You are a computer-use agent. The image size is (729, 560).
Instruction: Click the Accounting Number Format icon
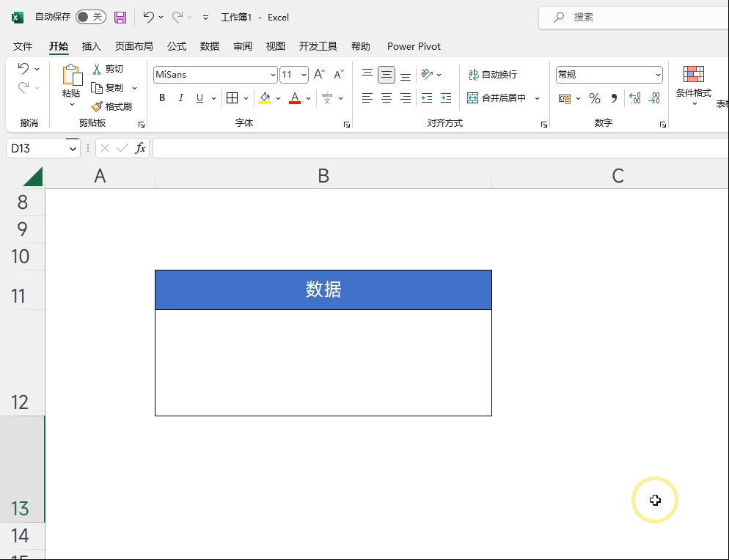(565, 98)
